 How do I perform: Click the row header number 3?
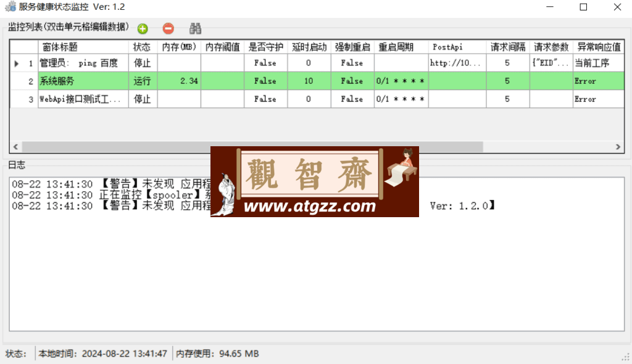[24, 99]
